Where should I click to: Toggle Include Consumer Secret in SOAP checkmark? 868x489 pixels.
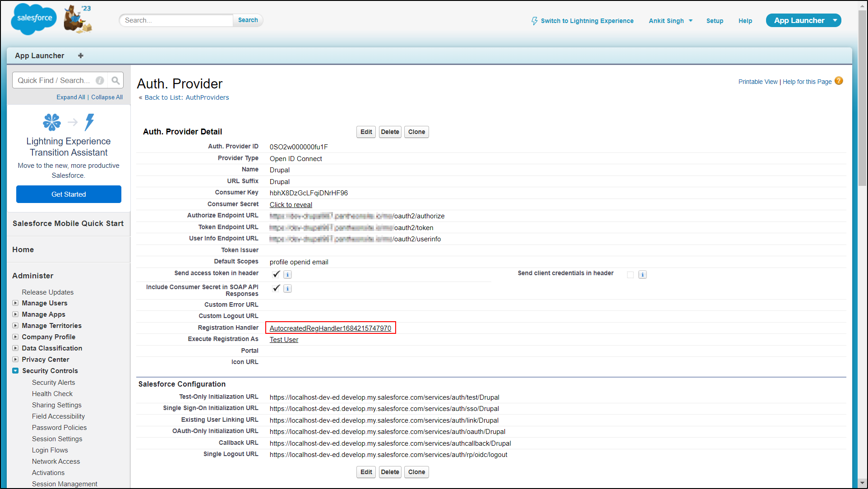[276, 288]
